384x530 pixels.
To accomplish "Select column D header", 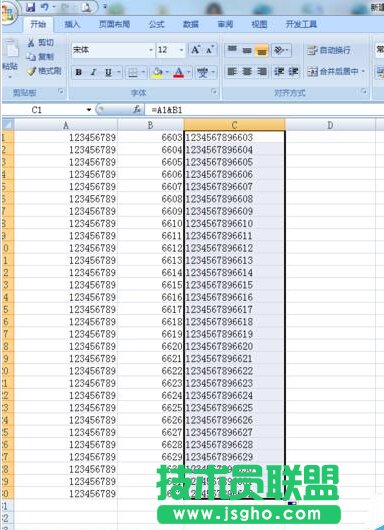I will click(x=330, y=125).
